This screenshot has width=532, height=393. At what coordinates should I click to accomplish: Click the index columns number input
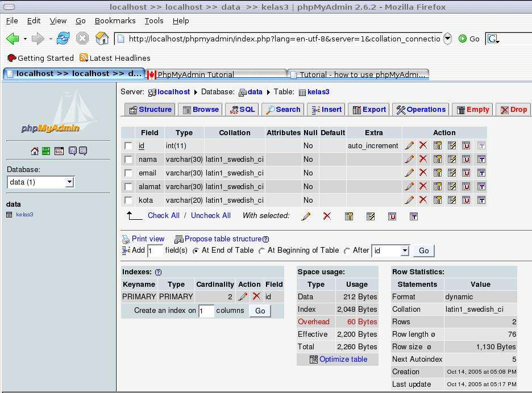tap(207, 311)
